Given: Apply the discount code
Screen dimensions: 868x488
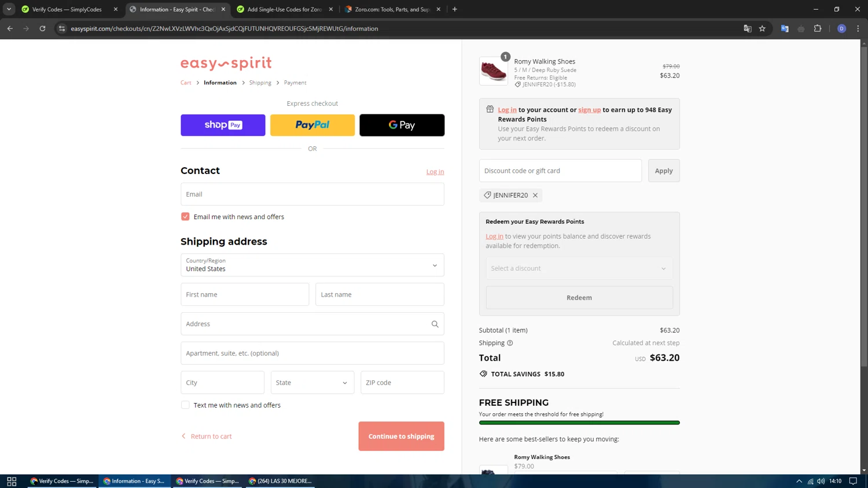Looking at the screenshot, I should [x=664, y=171].
